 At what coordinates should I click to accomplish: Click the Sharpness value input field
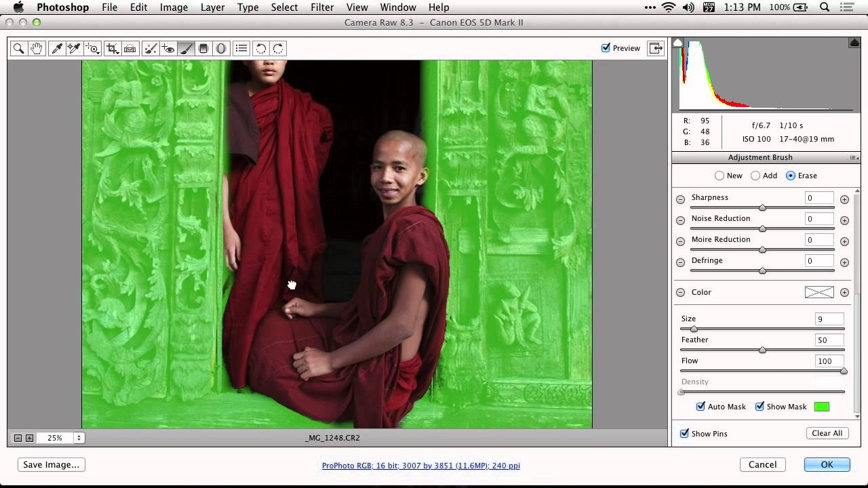[819, 198]
